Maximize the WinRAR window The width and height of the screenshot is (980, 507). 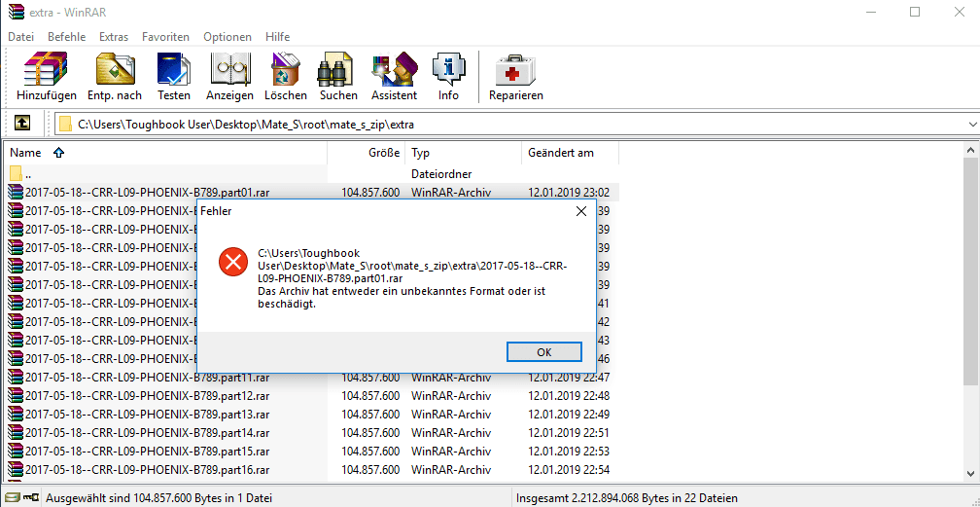click(914, 12)
